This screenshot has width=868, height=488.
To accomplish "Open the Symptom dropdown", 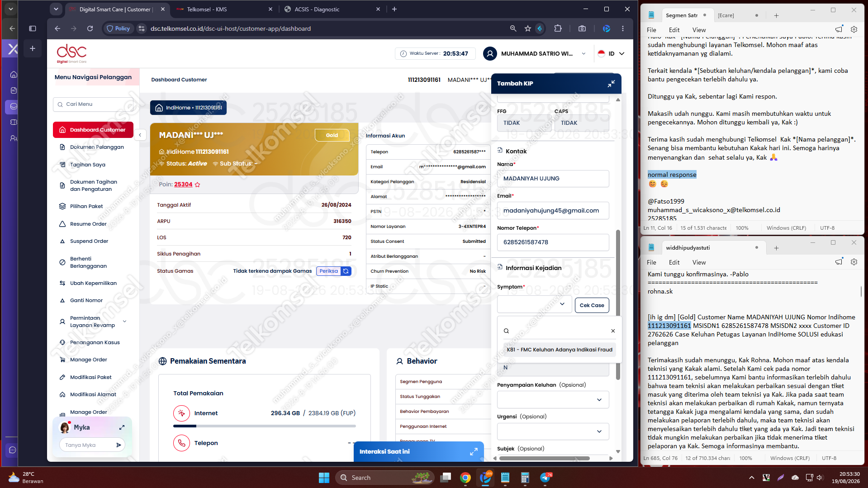I will pos(534,304).
